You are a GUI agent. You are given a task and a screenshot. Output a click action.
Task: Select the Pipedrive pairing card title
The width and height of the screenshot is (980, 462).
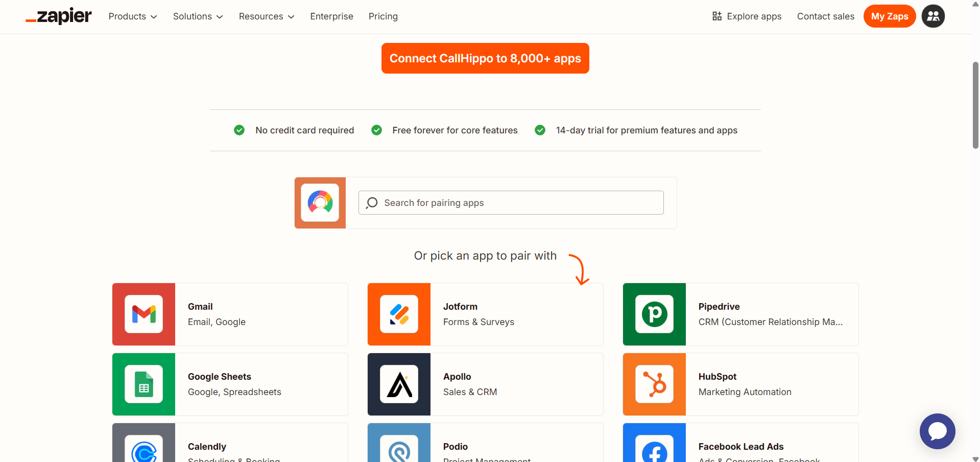[x=719, y=307]
